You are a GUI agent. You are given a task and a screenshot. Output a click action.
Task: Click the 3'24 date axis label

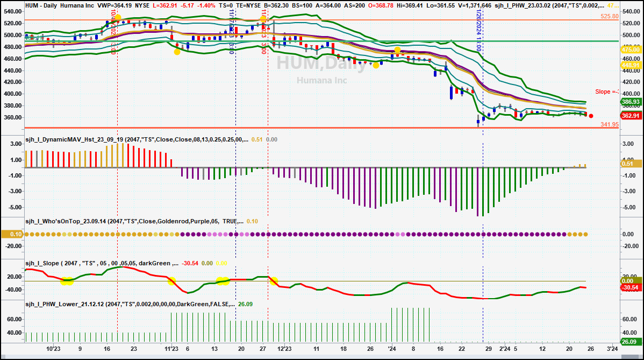pyautogui.click(x=612, y=349)
